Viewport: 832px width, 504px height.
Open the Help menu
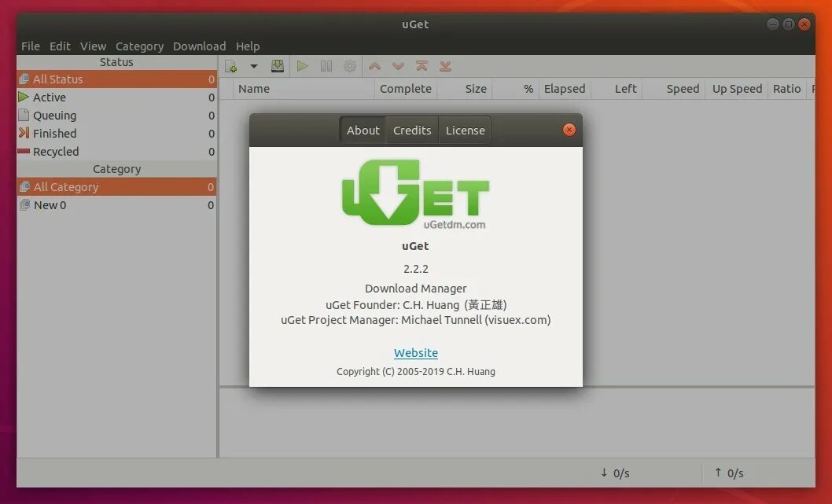[x=248, y=46]
